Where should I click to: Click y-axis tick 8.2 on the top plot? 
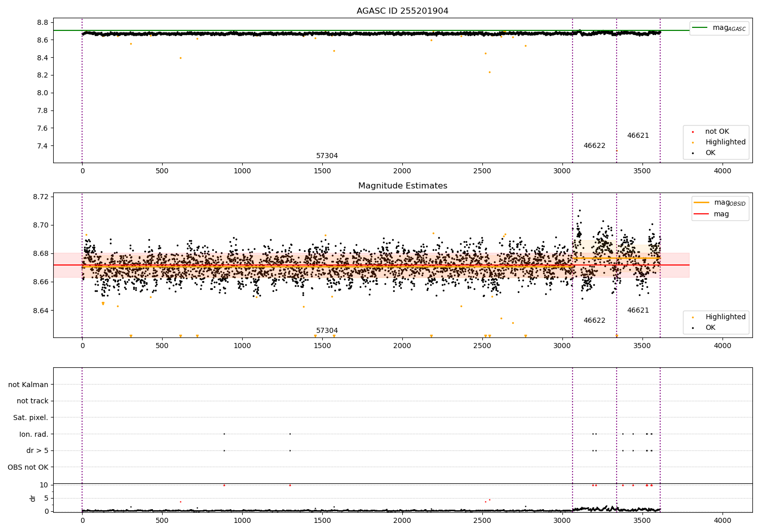click(43, 75)
